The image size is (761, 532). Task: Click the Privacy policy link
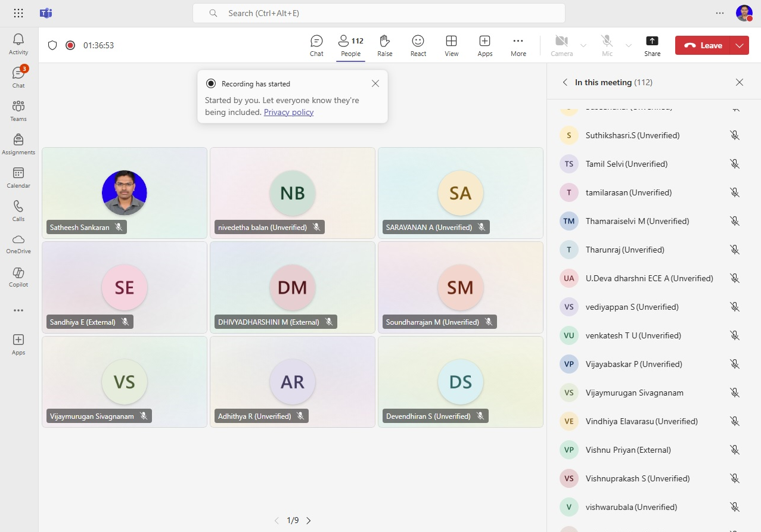point(288,112)
